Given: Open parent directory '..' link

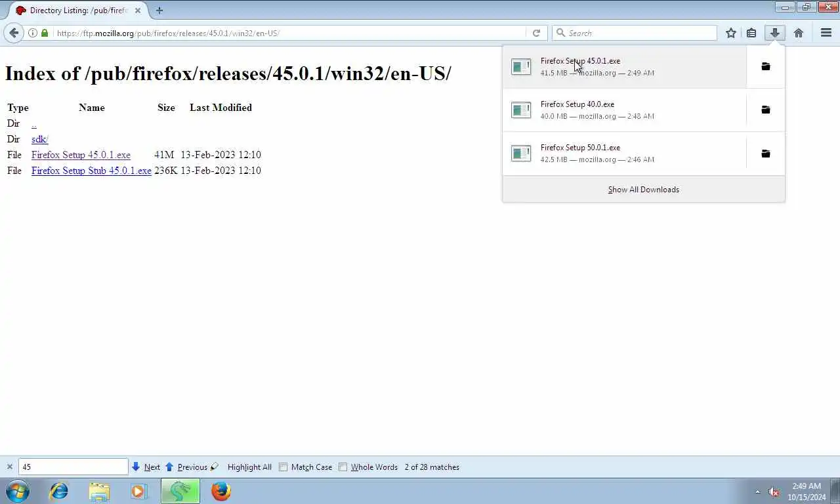Looking at the screenshot, I should (x=33, y=123).
